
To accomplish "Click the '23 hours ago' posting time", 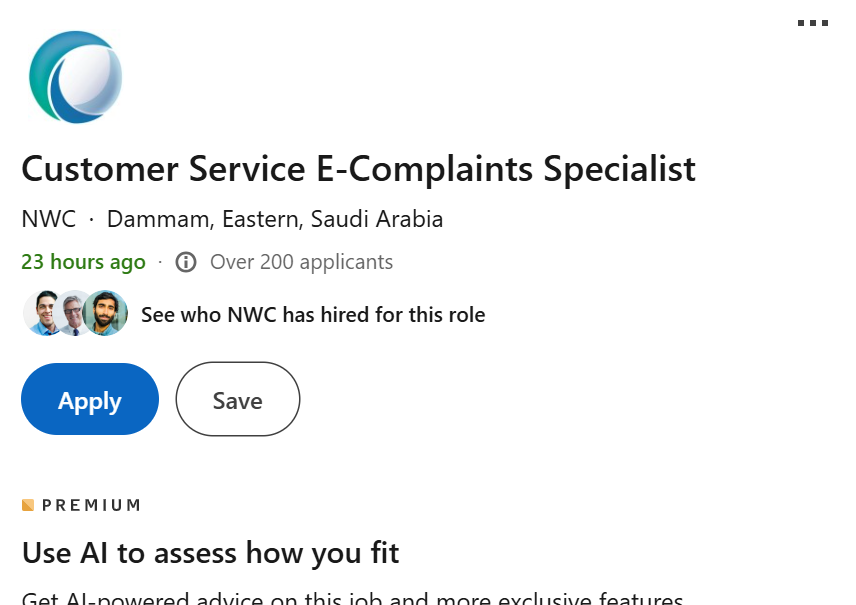I will pos(84,263).
